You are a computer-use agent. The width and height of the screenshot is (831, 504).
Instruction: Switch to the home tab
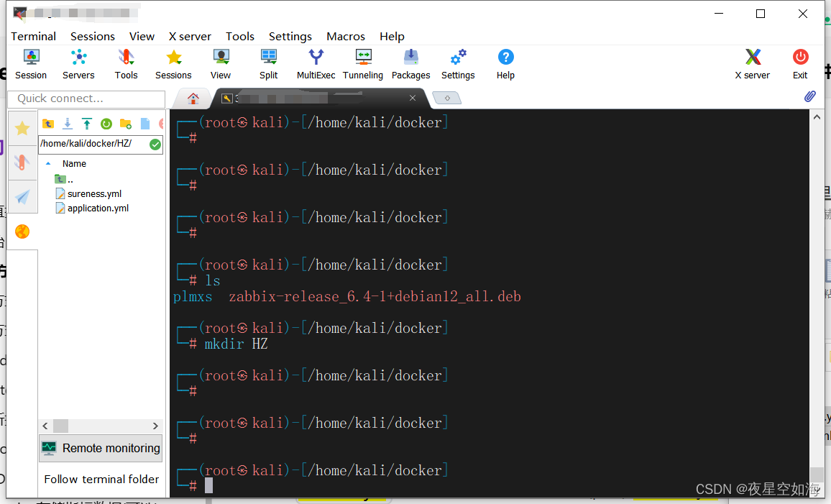(192, 97)
